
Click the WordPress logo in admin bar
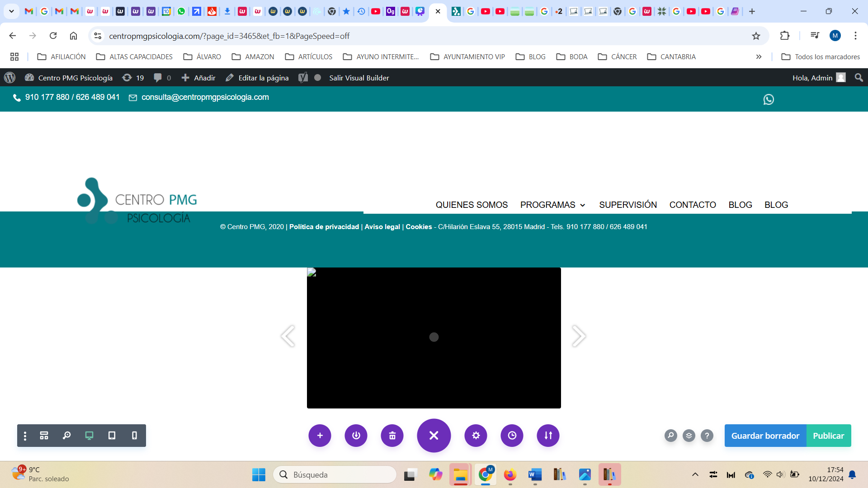click(10, 78)
